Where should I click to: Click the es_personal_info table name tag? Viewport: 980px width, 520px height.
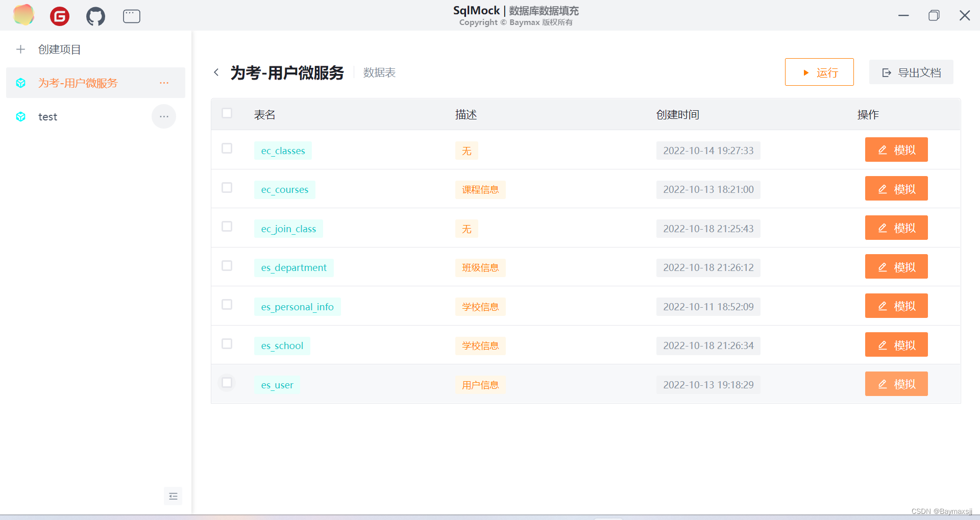pyautogui.click(x=297, y=307)
